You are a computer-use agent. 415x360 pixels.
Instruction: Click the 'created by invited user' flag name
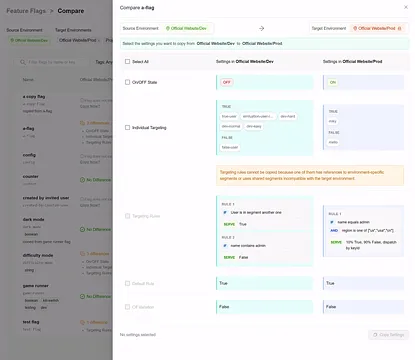click(46, 198)
